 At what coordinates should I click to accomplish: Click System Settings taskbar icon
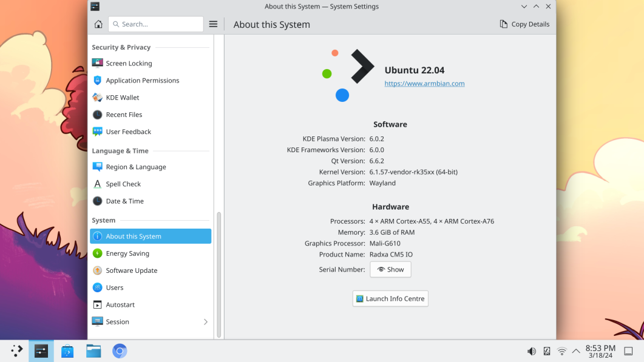pos(41,351)
